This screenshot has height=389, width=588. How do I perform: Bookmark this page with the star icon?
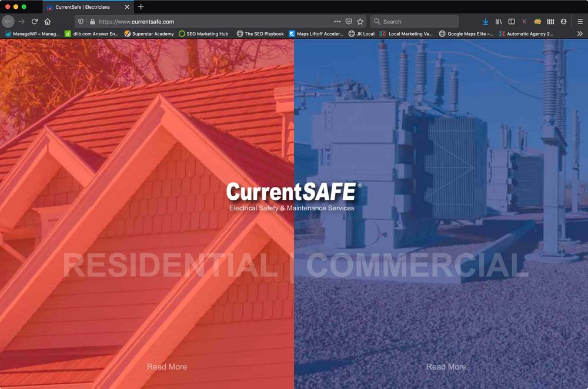(x=360, y=22)
